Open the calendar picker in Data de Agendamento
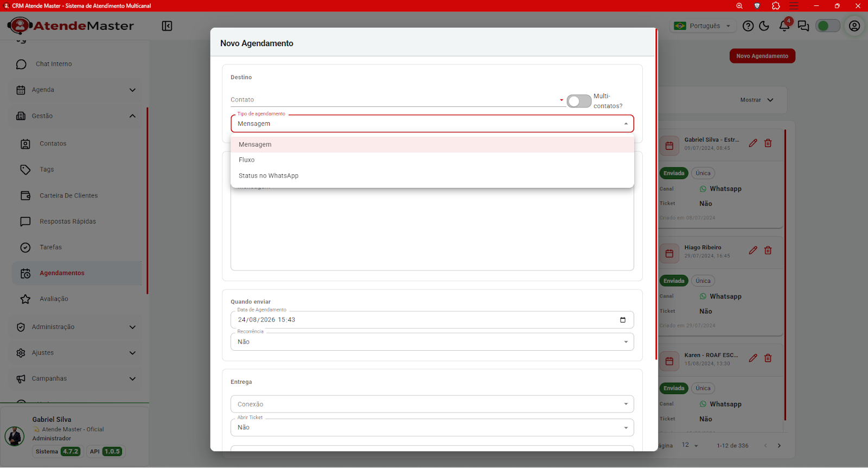Image resolution: width=868 pixels, height=468 pixels. [623, 320]
